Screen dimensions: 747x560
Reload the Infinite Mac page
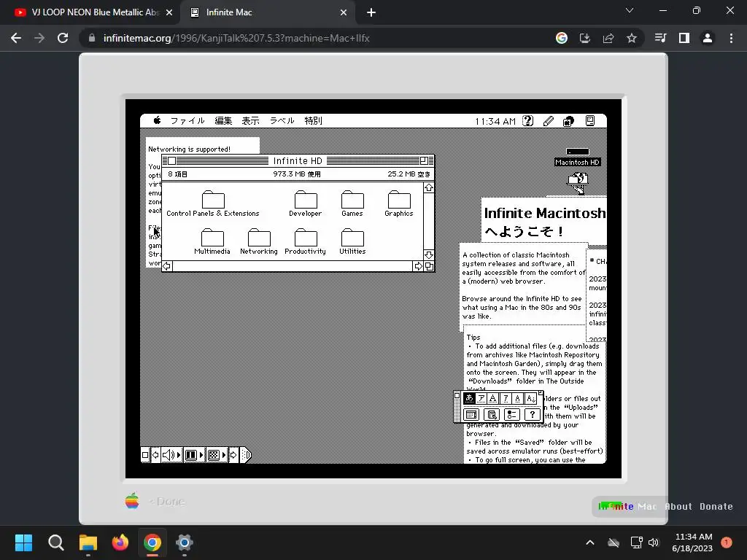pyautogui.click(x=63, y=38)
